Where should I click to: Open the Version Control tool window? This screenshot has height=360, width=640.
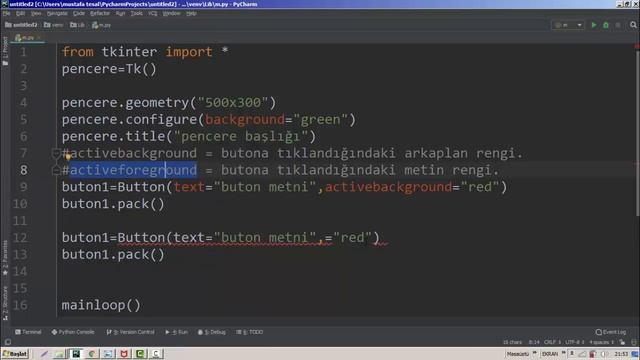(x=131, y=332)
